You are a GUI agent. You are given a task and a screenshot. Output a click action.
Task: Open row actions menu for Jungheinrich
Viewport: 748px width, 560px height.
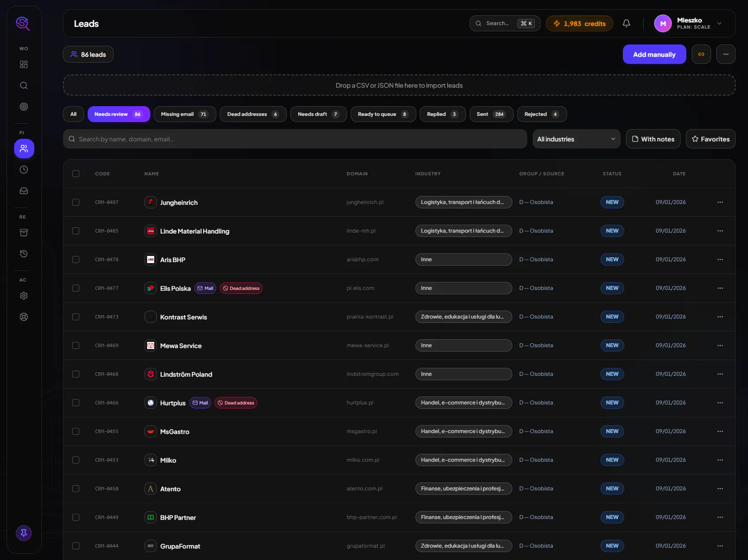click(720, 202)
